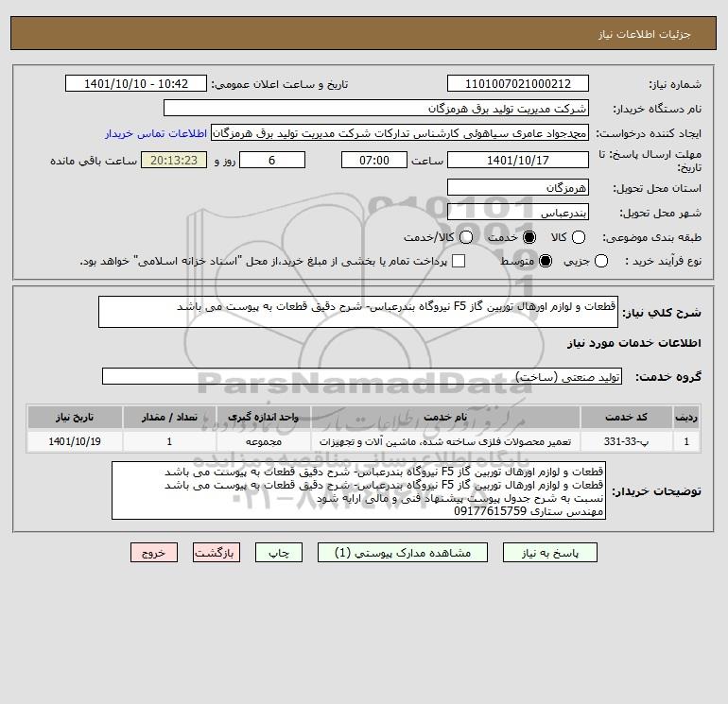728x704 pixels.
Task: Click the remaining days field showing 6
Action: point(272,160)
